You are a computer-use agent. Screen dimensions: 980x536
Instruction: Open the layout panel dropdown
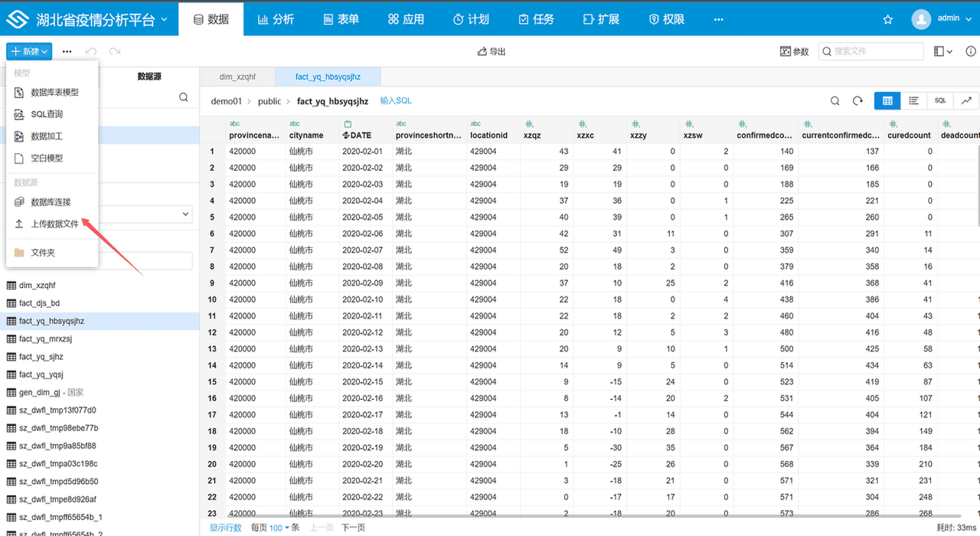943,51
